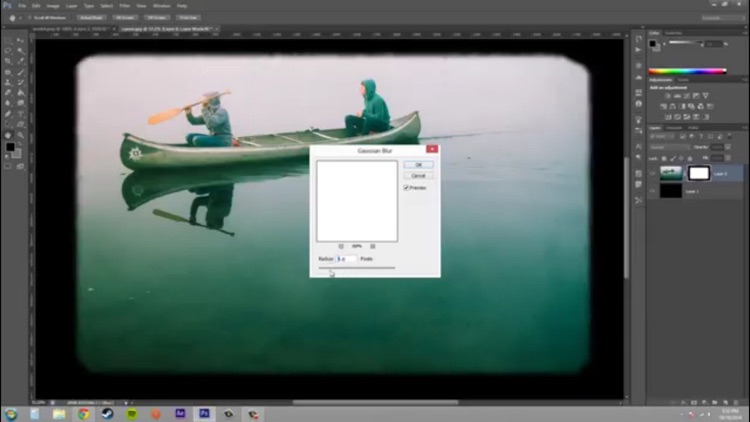
Task: Zoom in the Gaussian Blur preview
Action: pos(373,246)
